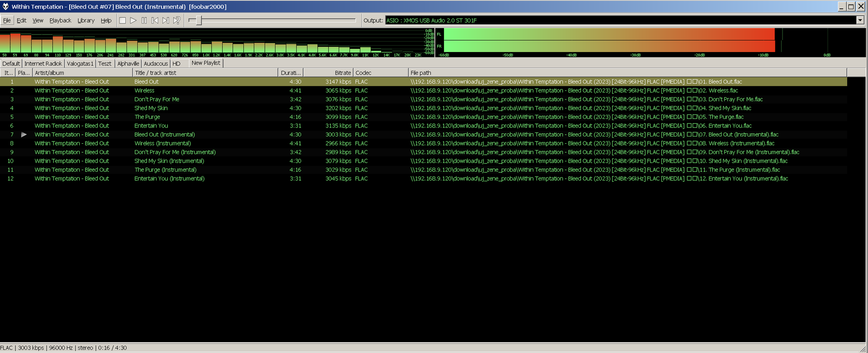Image resolution: width=868 pixels, height=353 pixels.
Task: Switch to the Valogatas1 playlist tab
Action: [x=80, y=64]
